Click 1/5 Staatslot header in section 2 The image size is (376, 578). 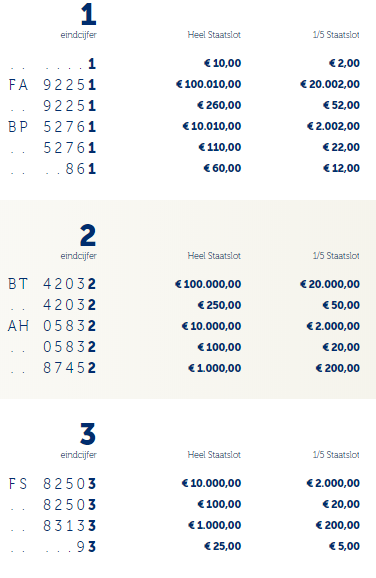tap(336, 256)
